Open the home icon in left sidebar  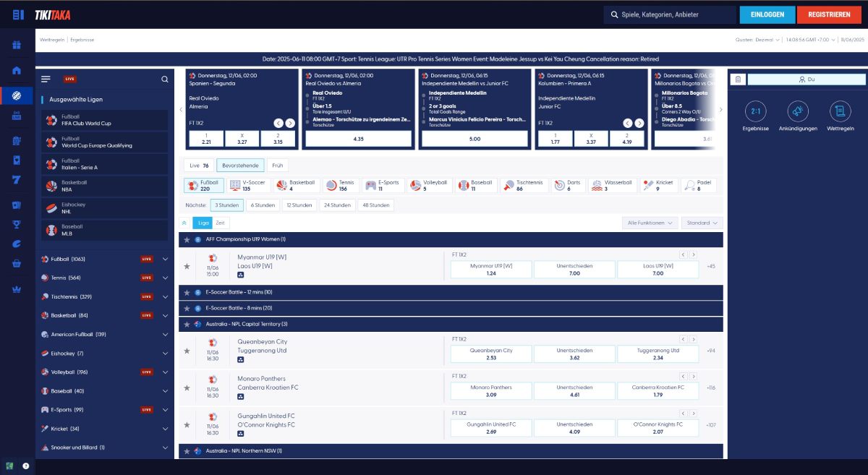[x=17, y=70]
